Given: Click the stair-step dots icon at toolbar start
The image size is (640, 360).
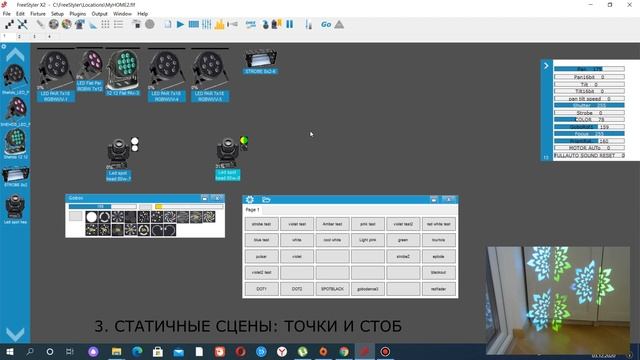Looking at the screenshot, I should pyautogui.click(x=9, y=24).
